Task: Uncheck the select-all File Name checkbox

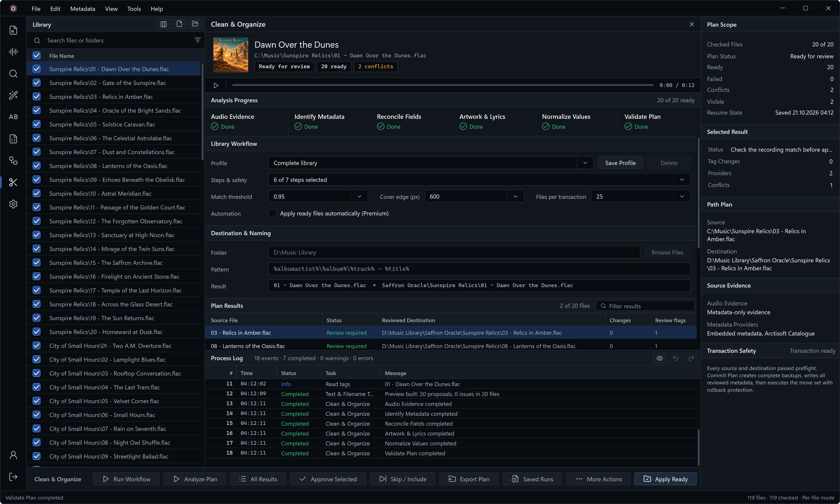Action: point(37,55)
